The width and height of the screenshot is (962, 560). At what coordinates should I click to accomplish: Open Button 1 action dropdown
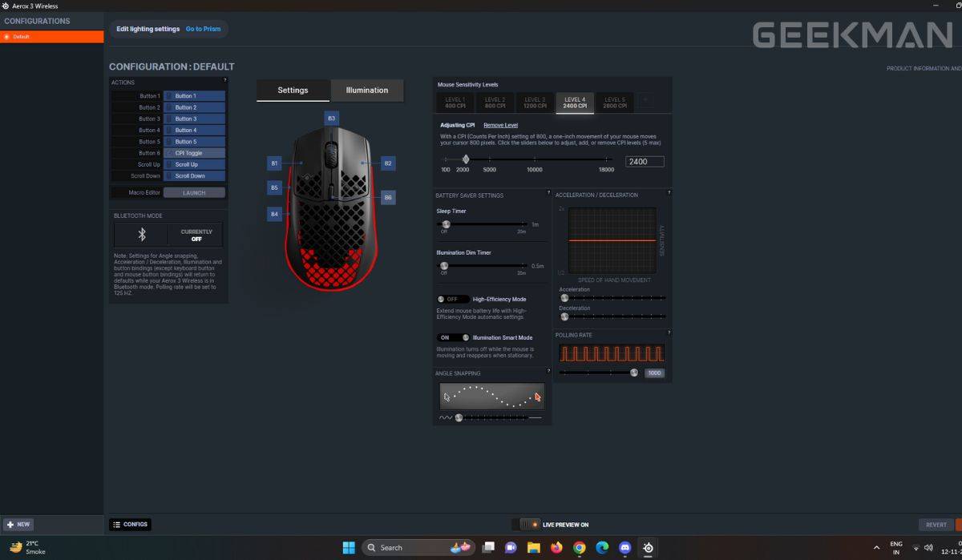pyautogui.click(x=194, y=96)
